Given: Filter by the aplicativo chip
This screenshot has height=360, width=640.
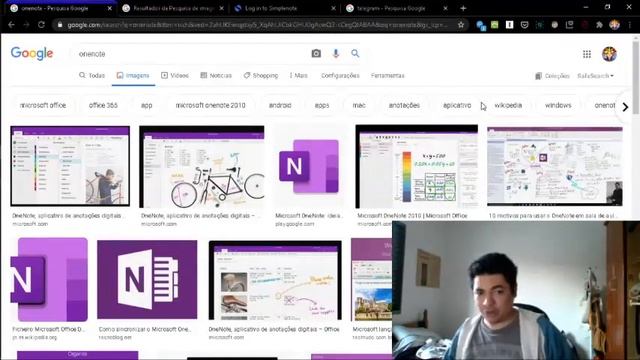Looking at the screenshot, I should coord(457,105).
